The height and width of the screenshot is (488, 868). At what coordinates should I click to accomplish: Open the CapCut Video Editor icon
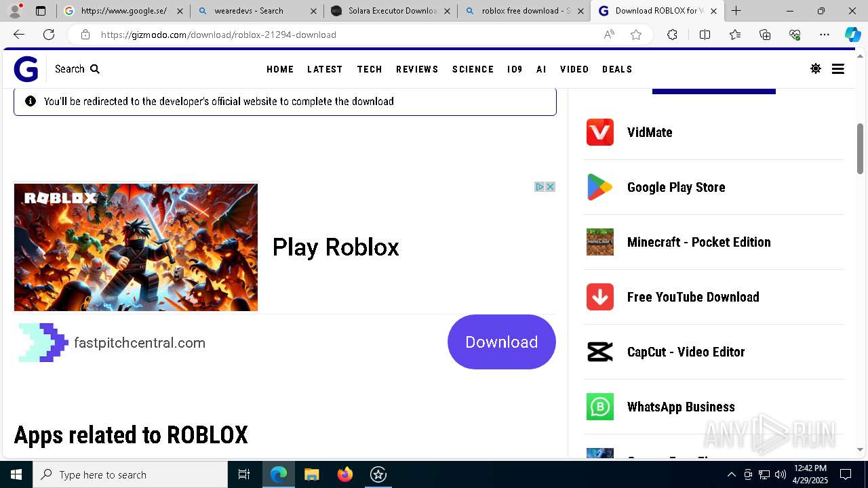600,352
